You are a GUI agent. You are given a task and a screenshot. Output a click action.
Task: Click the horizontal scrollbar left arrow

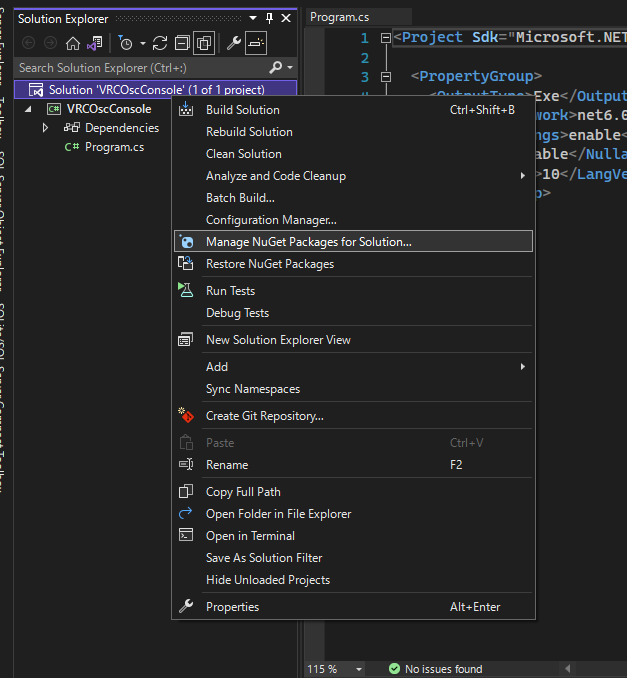(567, 669)
